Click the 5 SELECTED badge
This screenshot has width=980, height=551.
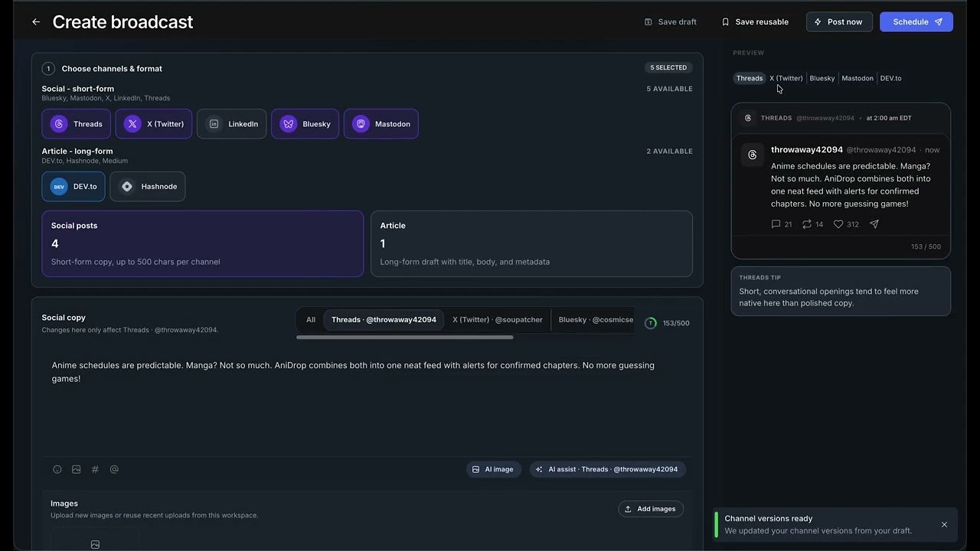click(668, 67)
